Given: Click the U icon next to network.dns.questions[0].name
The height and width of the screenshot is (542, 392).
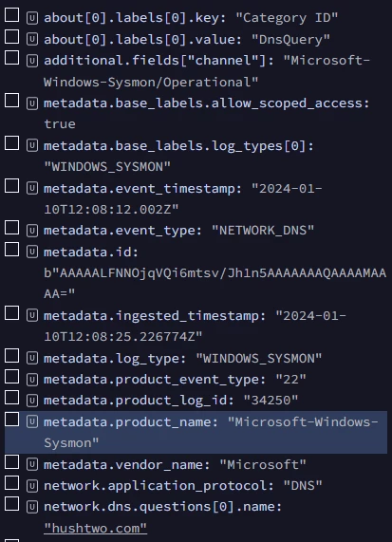Looking at the screenshot, I should (32, 507).
